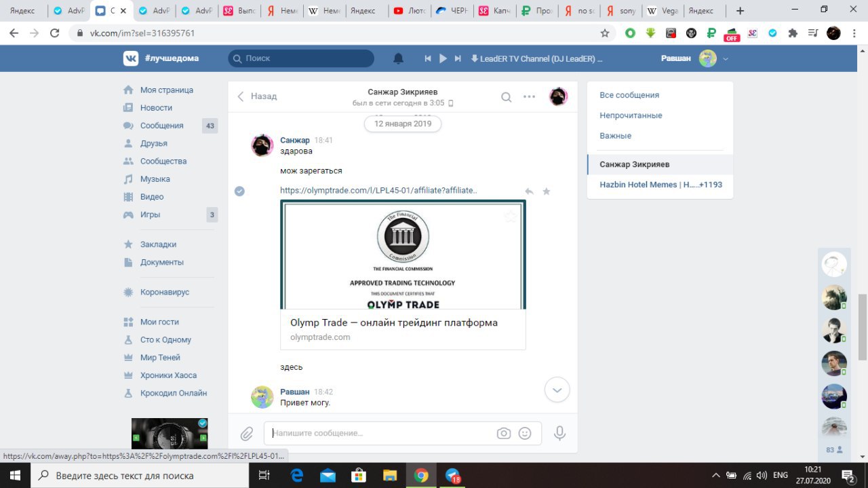
Task: Attach a photo with the camera icon
Action: pyautogui.click(x=503, y=433)
